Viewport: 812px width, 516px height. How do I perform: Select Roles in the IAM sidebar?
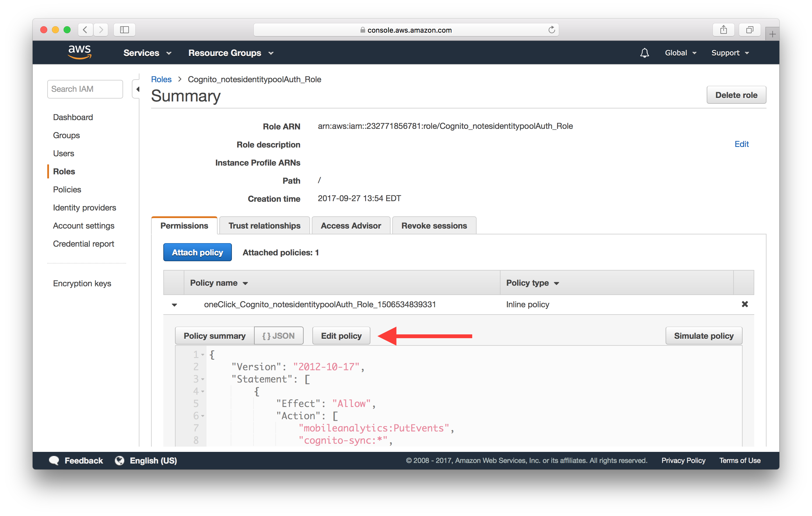64,171
